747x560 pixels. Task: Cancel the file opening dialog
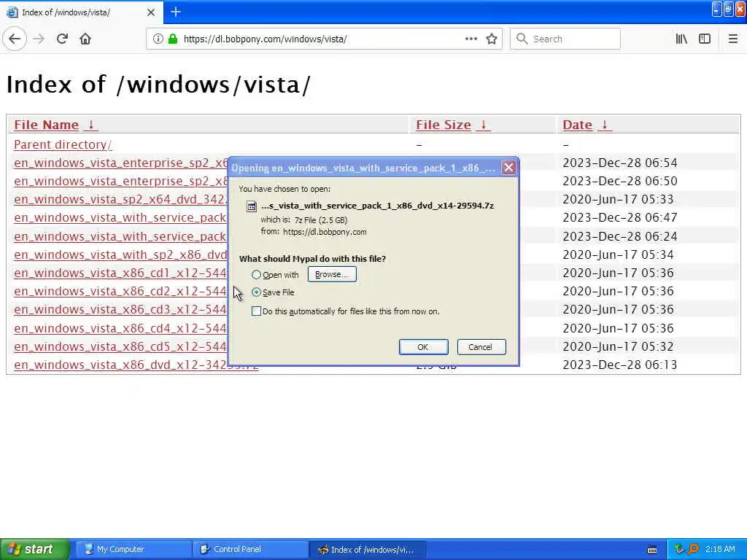click(x=481, y=347)
